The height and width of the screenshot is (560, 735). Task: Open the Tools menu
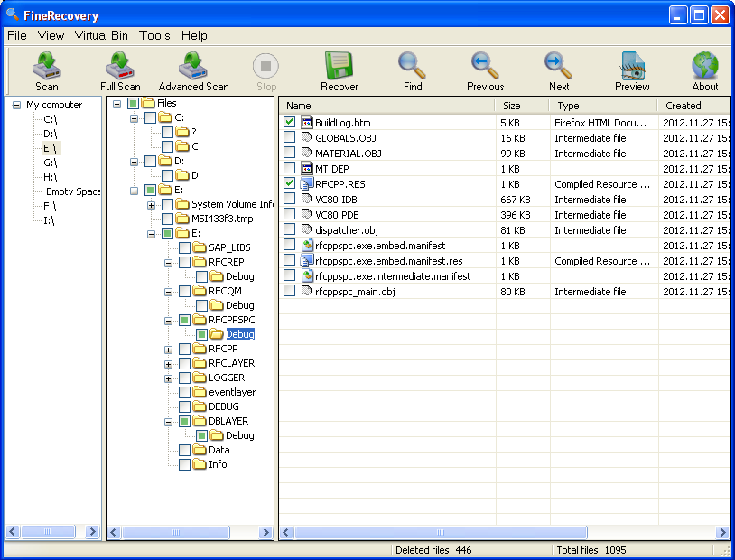pyautogui.click(x=154, y=35)
